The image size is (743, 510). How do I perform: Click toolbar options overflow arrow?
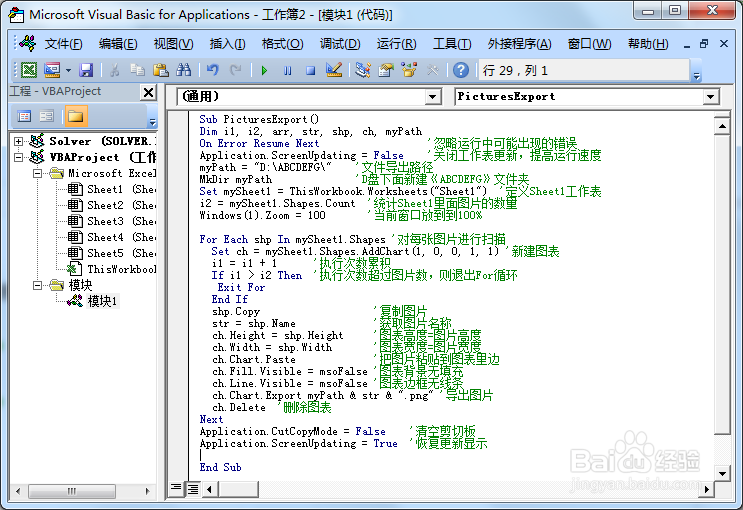[696, 75]
